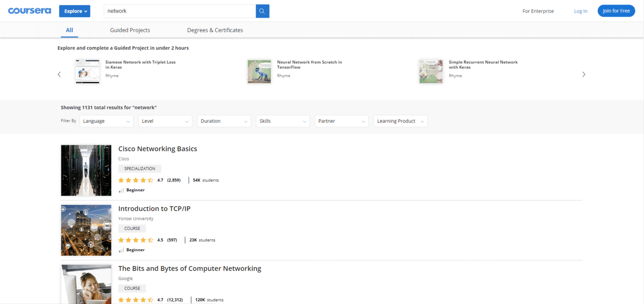Click 'Google' partner text
Viewport: 644px width, 304px height.
coord(126,278)
